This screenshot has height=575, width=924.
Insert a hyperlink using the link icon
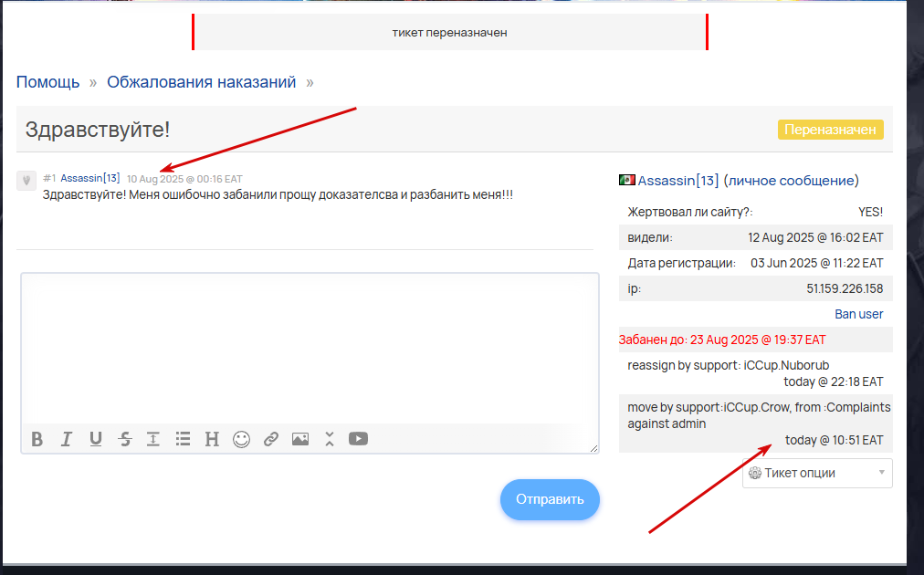[271, 439]
